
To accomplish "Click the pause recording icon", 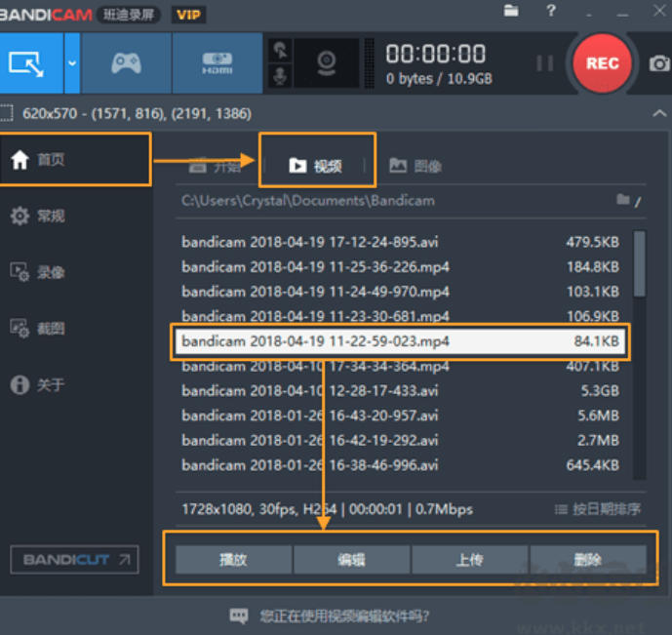I will click(544, 63).
